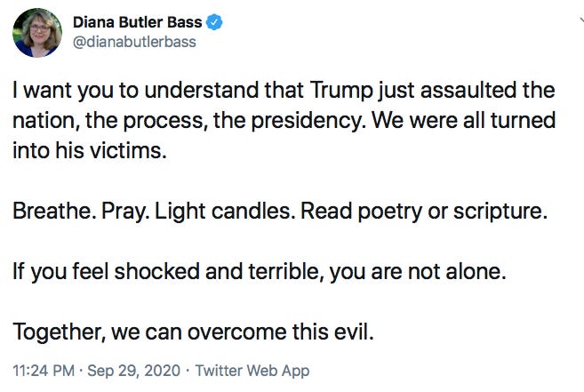
Task: Click the word 'Breathe.' in the tweet
Action: point(52,211)
